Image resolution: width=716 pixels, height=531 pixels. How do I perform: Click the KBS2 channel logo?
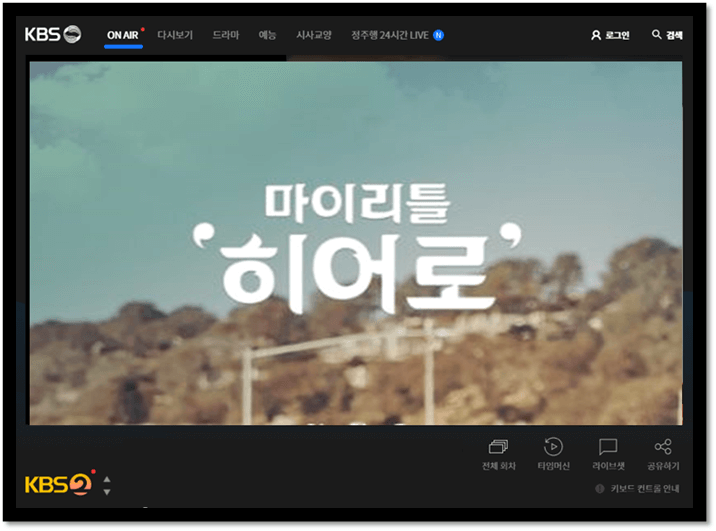point(59,484)
